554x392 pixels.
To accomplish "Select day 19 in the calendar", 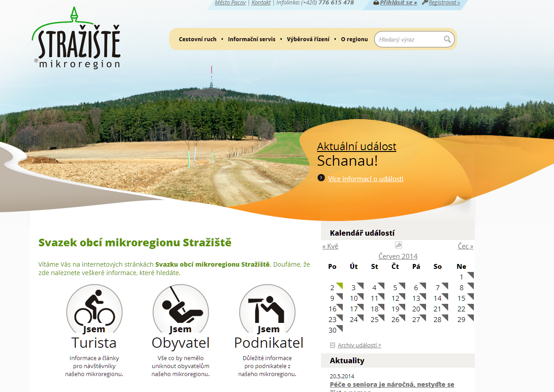I will click(x=395, y=309).
